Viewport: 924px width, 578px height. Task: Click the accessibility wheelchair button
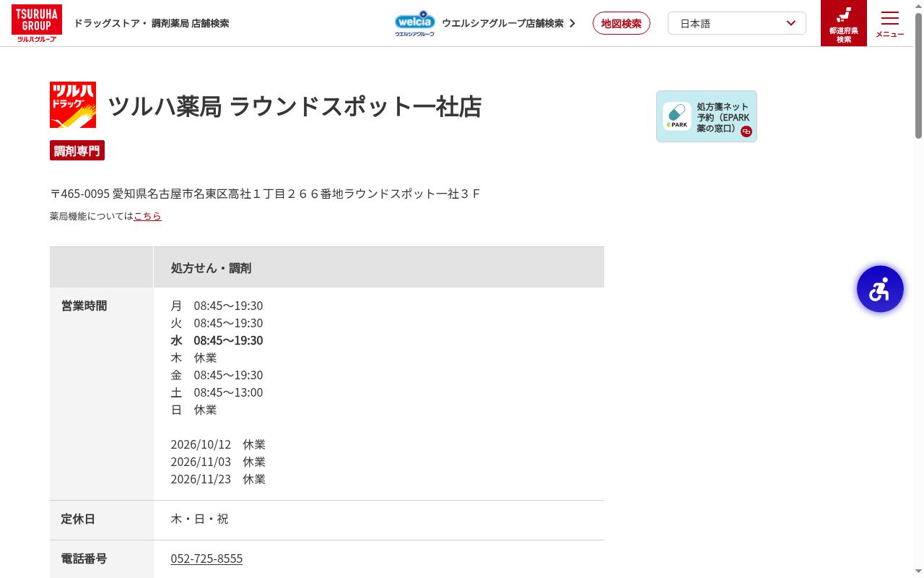pos(880,289)
